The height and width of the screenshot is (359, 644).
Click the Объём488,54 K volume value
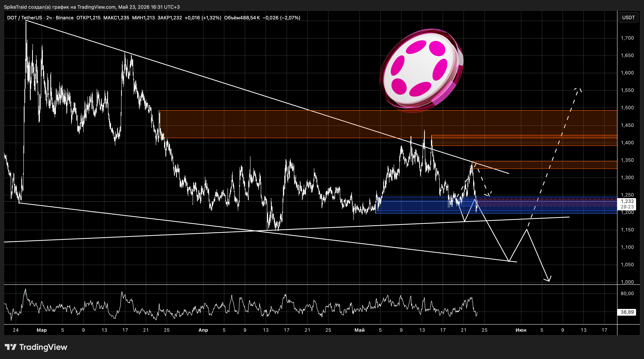coord(242,18)
